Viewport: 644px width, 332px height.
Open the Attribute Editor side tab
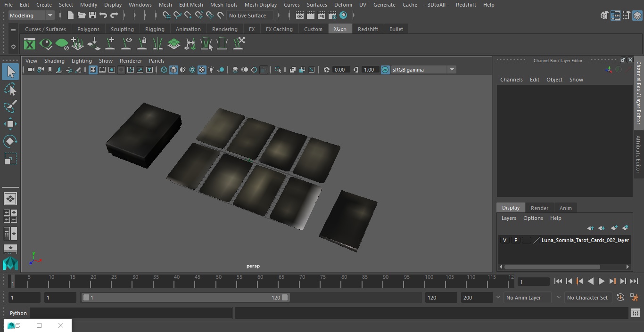(x=638, y=154)
